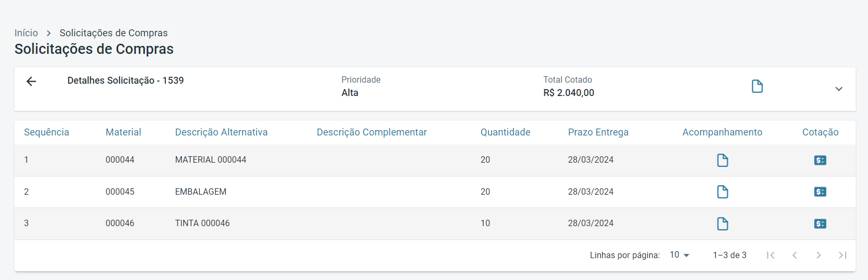Open Cotação for EMBALAGEM row
Viewport: 868px width, 280px height.
tap(820, 192)
